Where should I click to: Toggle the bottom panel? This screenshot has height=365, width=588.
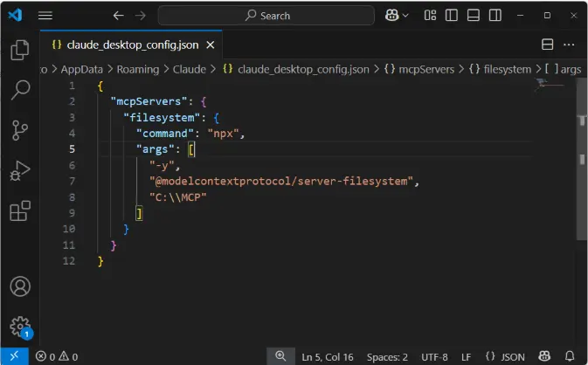tap(473, 16)
